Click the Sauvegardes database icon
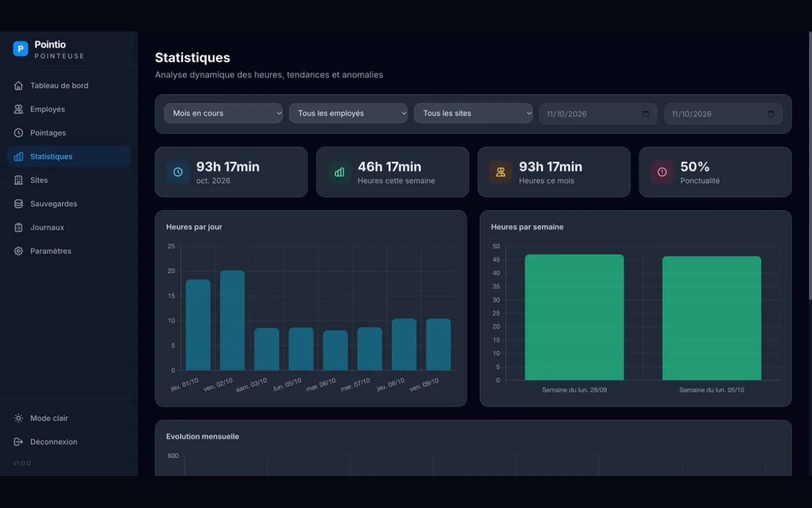The width and height of the screenshot is (812, 508). pos(18,204)
